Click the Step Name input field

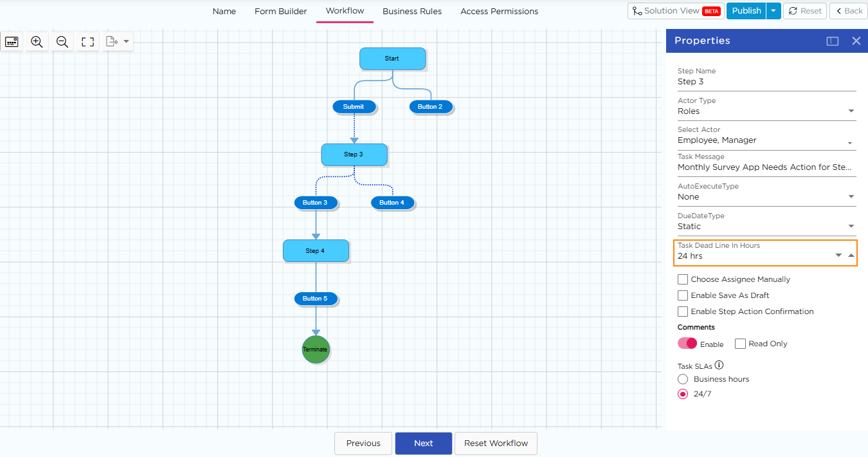[766, 82]
